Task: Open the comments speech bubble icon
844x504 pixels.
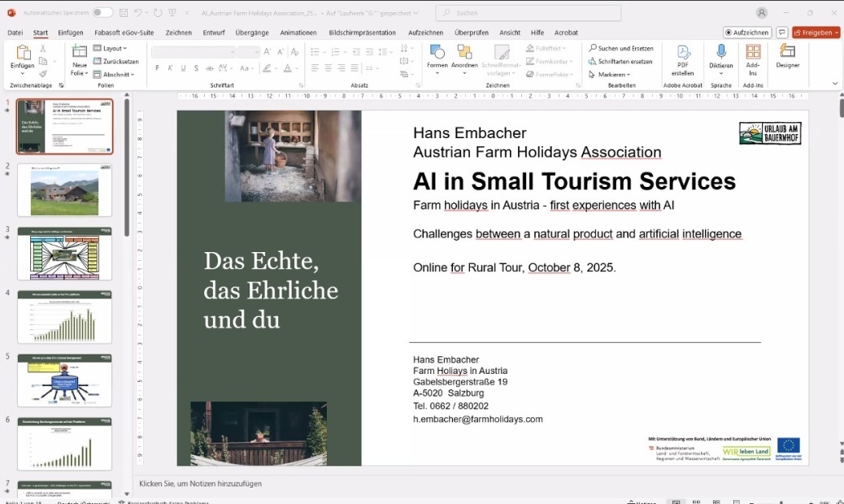Action: click(781, 33)
